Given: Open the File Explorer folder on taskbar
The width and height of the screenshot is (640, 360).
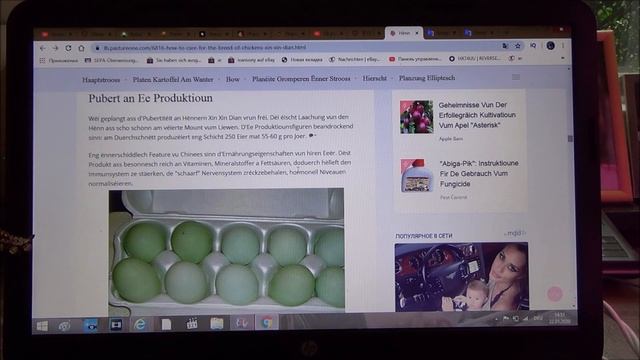Looking at the screenshot, I should coord(217,324).
